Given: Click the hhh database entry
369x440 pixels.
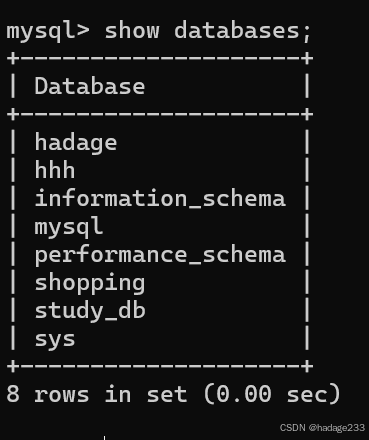Looking at the screenshot, I should pyautogui.click(x=55, y=170).
